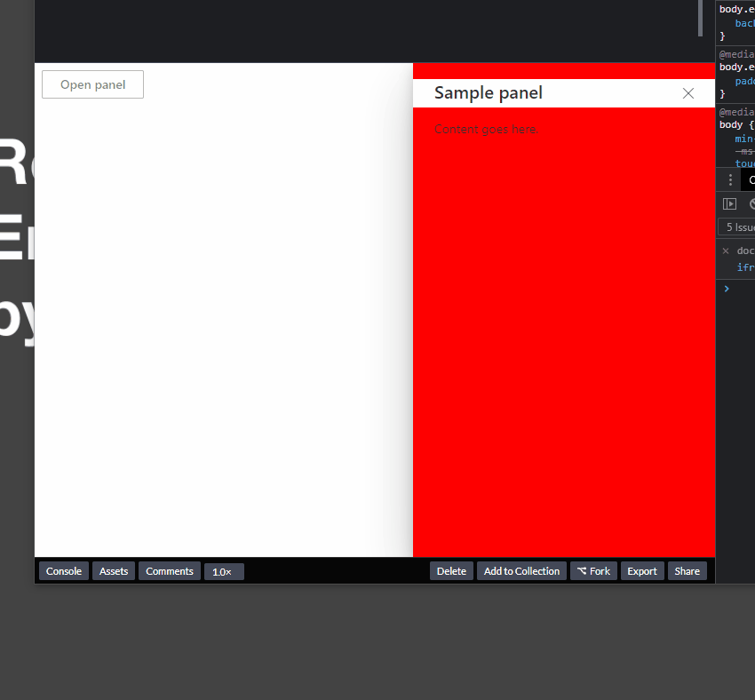Toggle the DevTools console sidebar icon
755x700 pixels.
click(x=729, y=204)
